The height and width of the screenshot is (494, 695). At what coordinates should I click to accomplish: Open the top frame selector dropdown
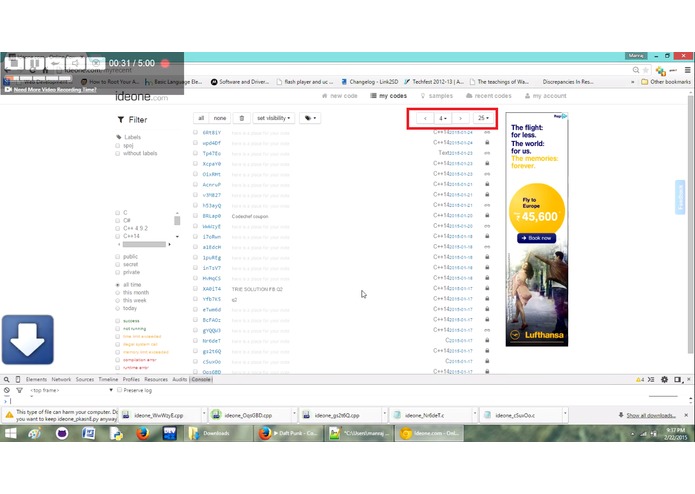coord(71,390)
